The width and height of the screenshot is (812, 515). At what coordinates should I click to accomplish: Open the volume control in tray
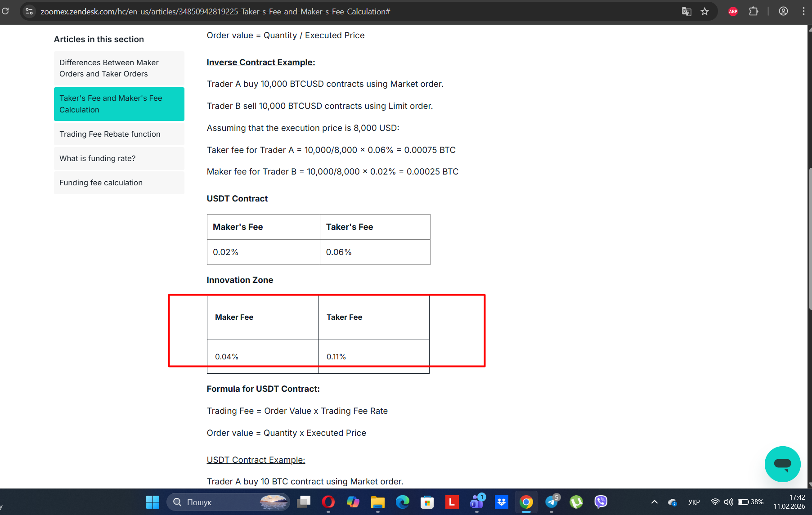(x=728, y=502)
